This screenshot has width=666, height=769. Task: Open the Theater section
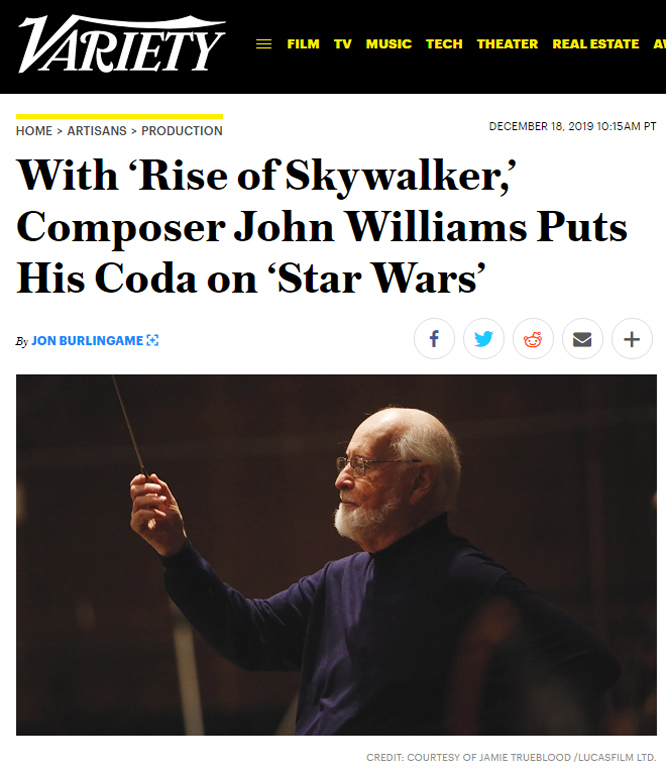(x=507, y=44)
